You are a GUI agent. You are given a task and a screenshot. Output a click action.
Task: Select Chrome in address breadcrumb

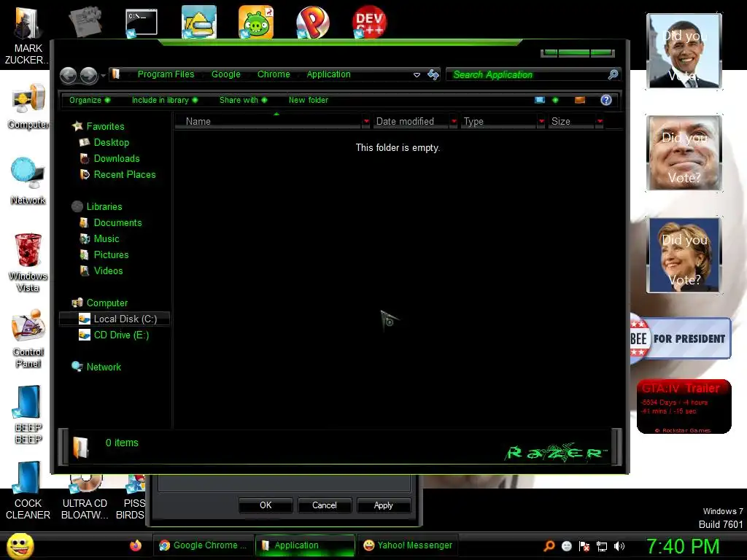(x=274, y=74)
